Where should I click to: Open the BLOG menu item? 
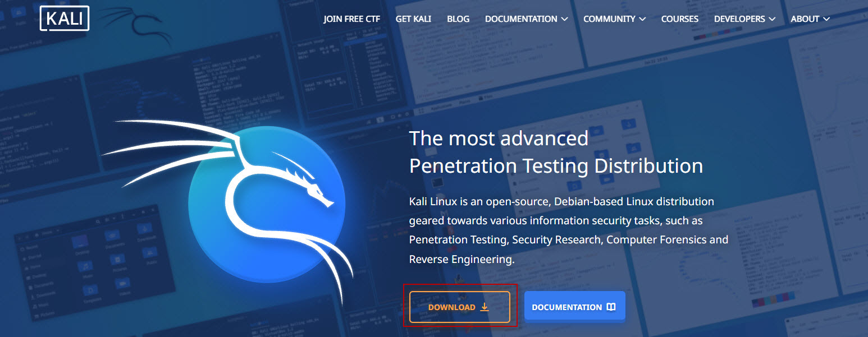pos(458,19)
